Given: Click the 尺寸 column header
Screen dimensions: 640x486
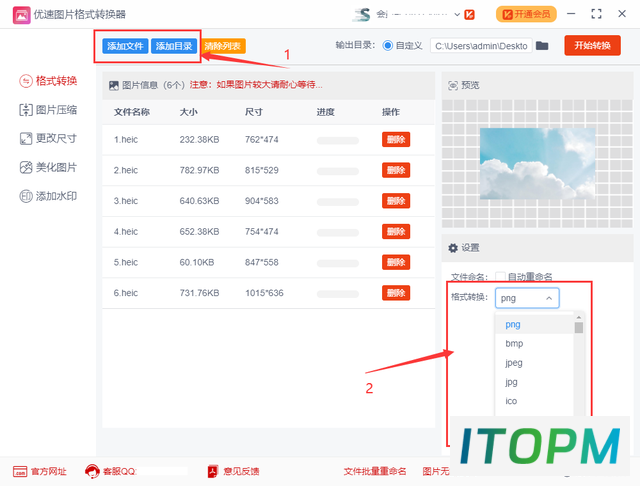Looking at the screenshot, I should (254, 112).
